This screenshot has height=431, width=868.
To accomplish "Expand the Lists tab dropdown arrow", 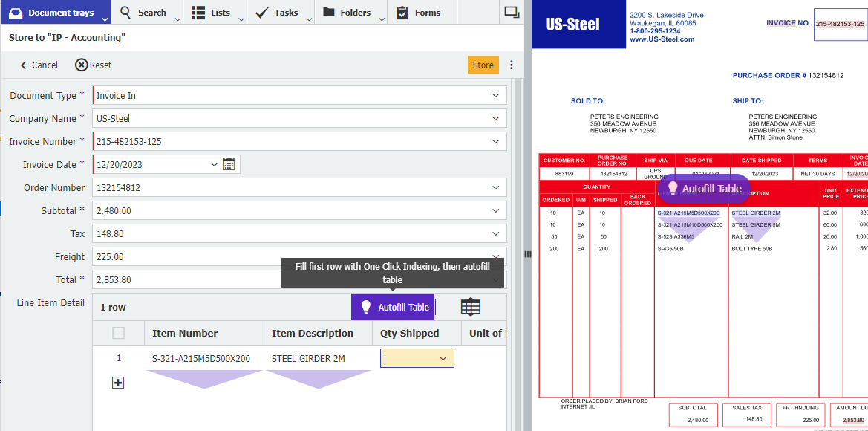I will (x=241, y=19).
